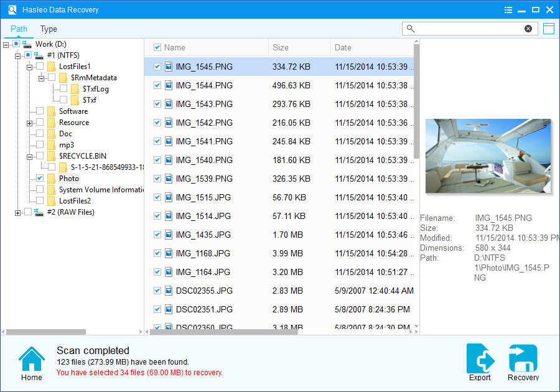The width and height of the screenshot is (560, 392).
Task: Click the Hasleo Data Recovery logo icon
Action: 12,9
